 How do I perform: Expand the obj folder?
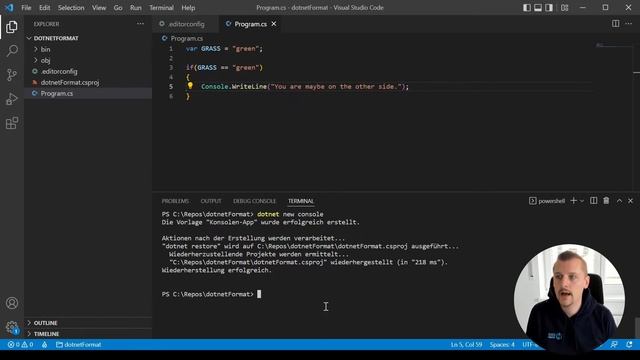pyautogui.click(x=45, y=60)
